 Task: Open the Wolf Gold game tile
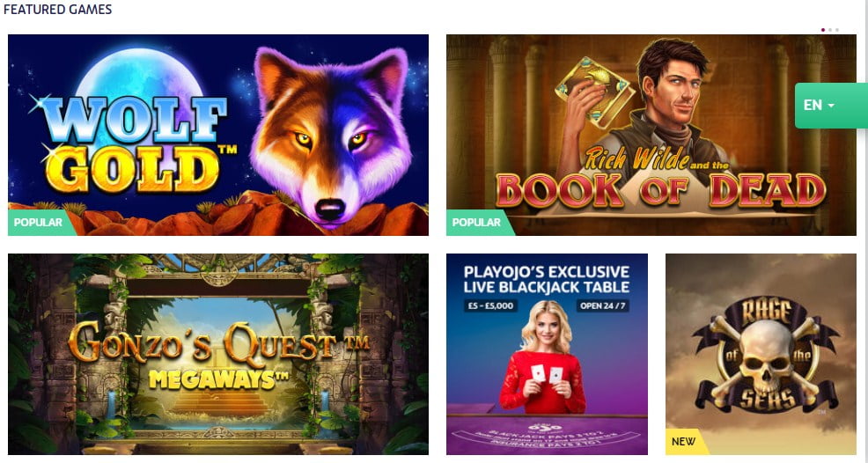pos(218,136)
